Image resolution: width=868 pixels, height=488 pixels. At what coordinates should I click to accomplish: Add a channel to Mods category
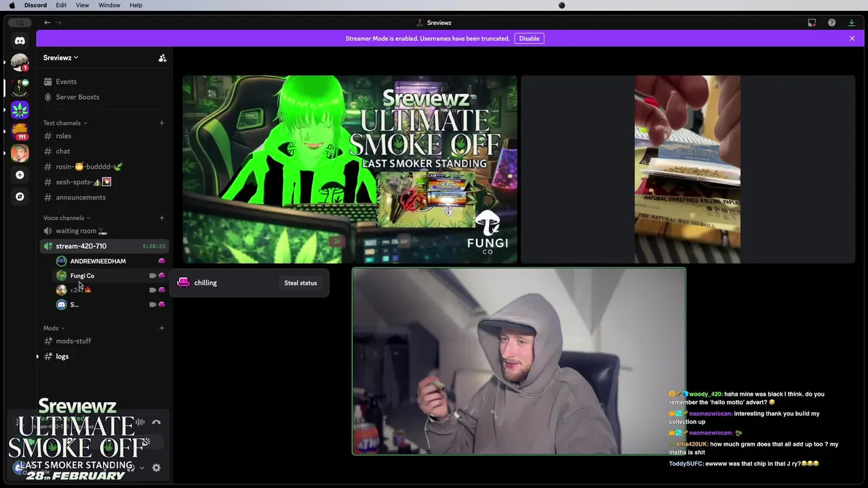tap(161, 328)
